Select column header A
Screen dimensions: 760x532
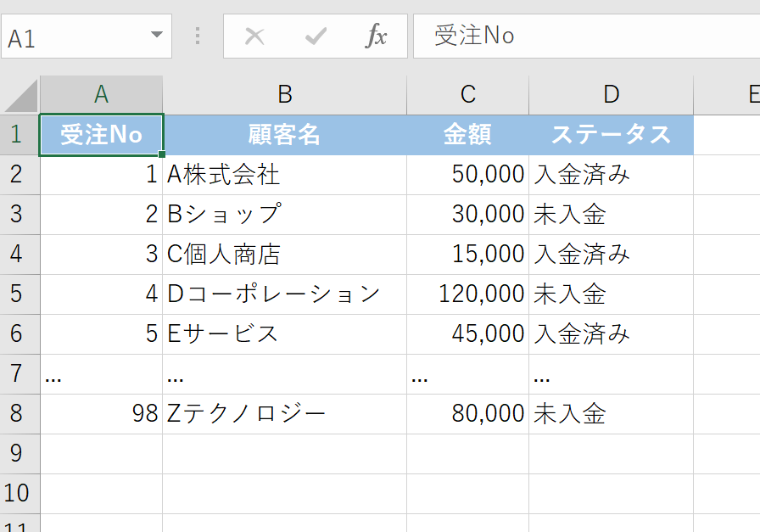[x=101, y=93]
